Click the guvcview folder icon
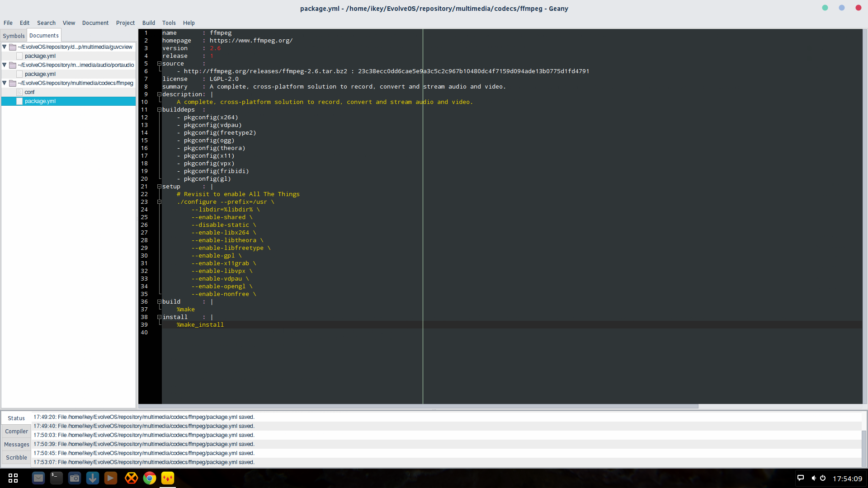Screen dimensions: 868x488 [13, 47]
